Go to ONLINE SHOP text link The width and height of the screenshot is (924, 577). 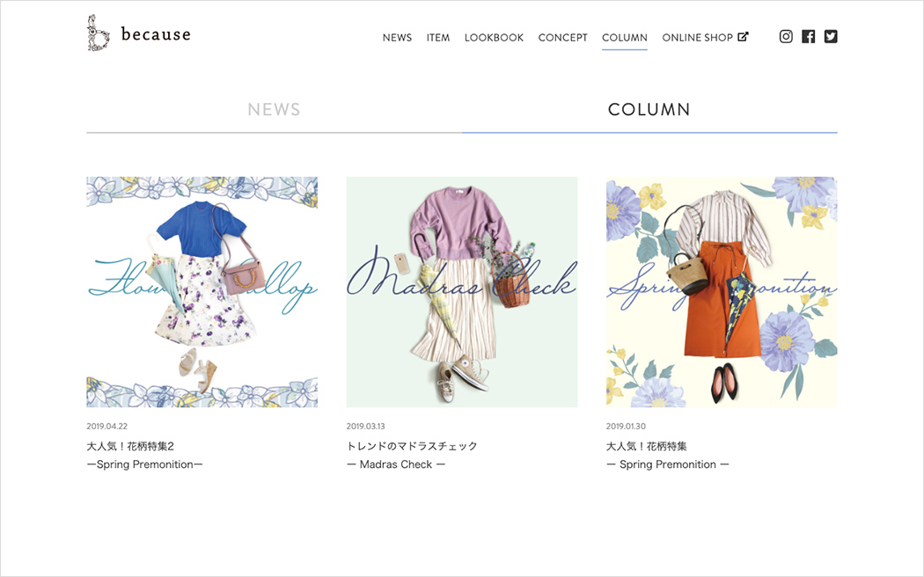[697, 38]
